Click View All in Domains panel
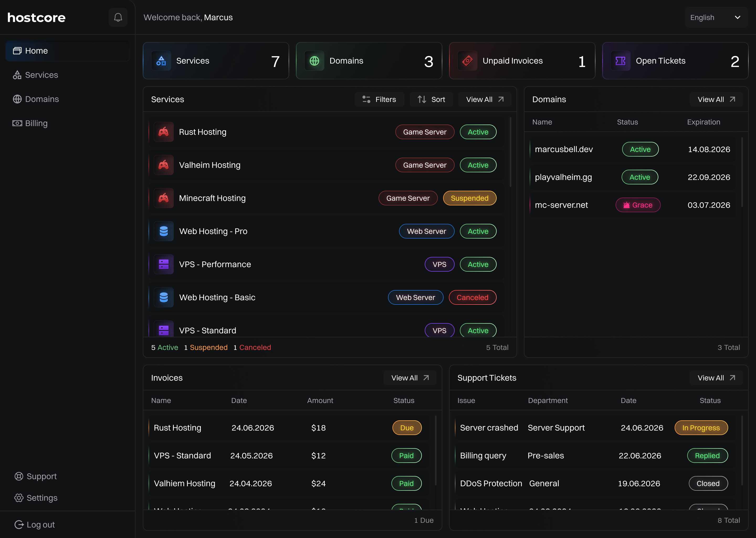The image size is (756, 538). point(716,99)
